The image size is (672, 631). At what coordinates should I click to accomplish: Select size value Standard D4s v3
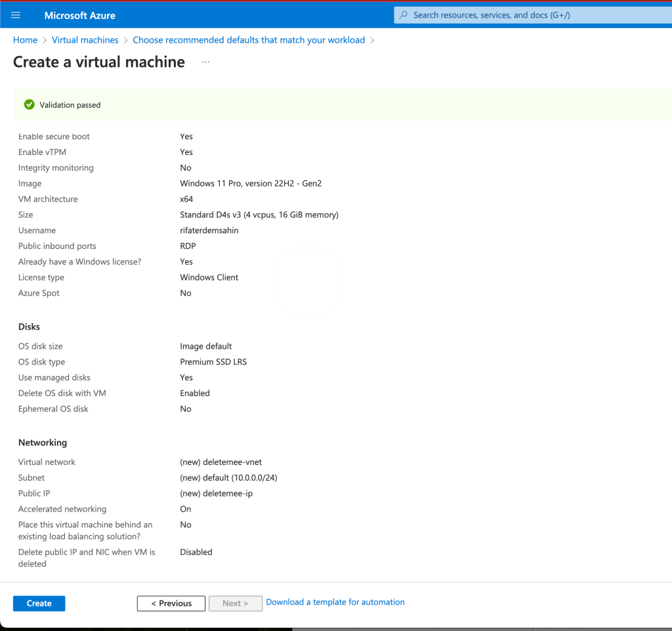tap(259, 215)
